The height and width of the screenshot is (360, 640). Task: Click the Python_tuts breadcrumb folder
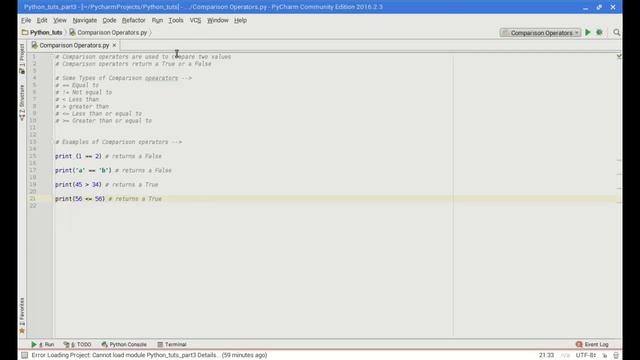point(42,33)
